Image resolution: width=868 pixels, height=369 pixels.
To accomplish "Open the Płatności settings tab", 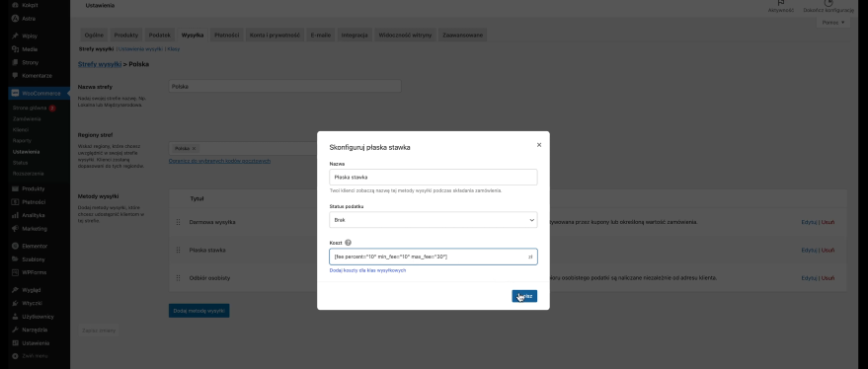I will point(227,35).
